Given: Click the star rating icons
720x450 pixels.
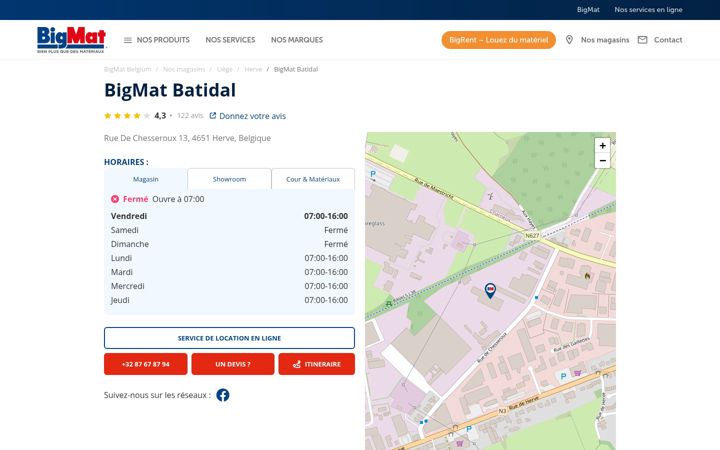Looking at the screenshot, I should point(127,116).
